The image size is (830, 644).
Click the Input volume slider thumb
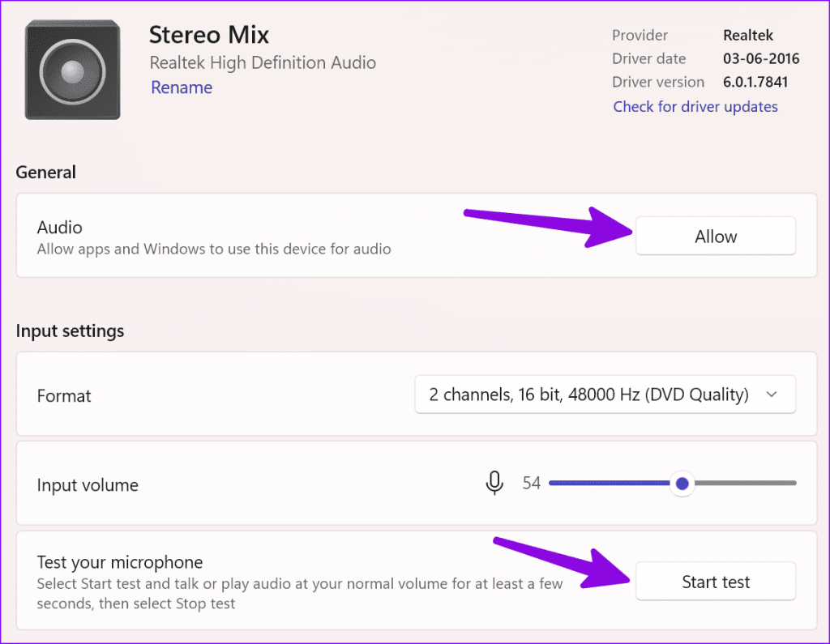(x=682, y=484)
